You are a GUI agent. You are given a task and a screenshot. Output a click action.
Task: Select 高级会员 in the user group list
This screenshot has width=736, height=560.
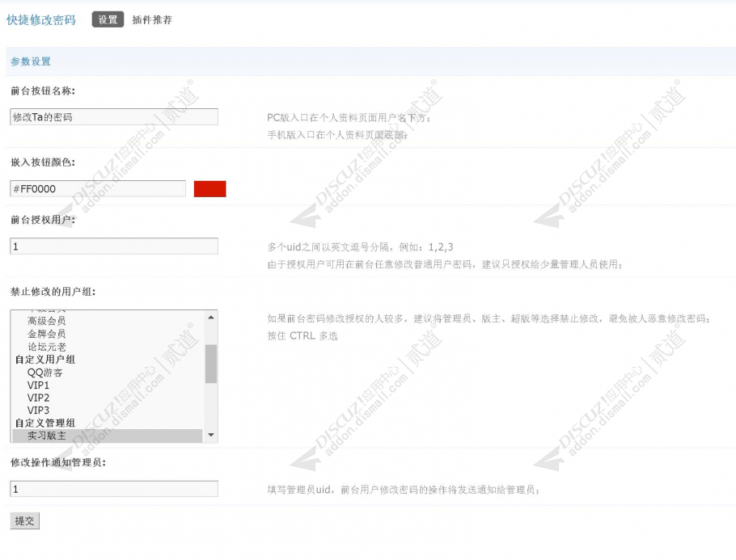tap(46, 321)
